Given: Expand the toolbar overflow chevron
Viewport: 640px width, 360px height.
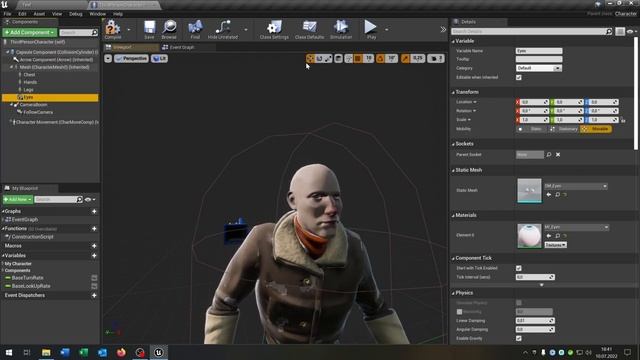Looking at the screenshot, I should pos(443,29).
